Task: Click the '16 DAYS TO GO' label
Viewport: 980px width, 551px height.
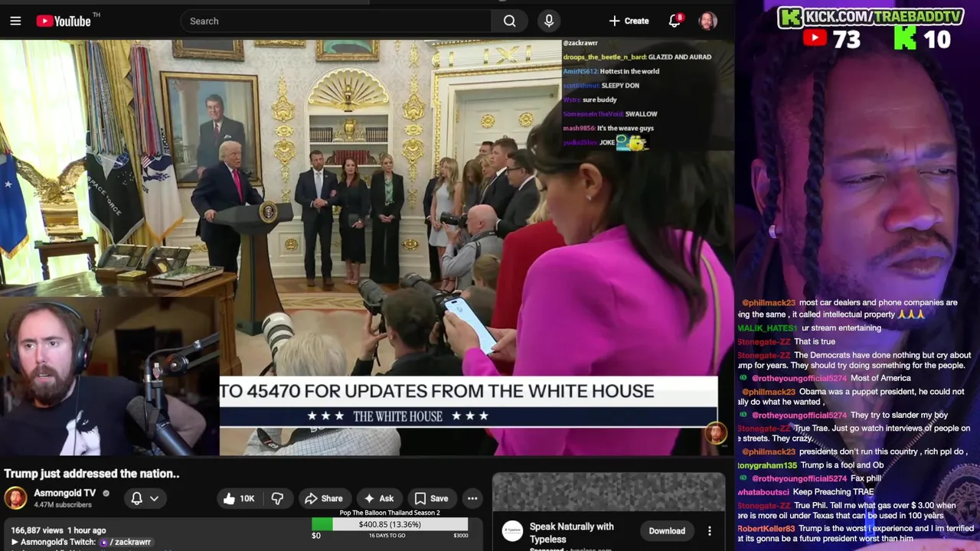Action: click(387, 536)
